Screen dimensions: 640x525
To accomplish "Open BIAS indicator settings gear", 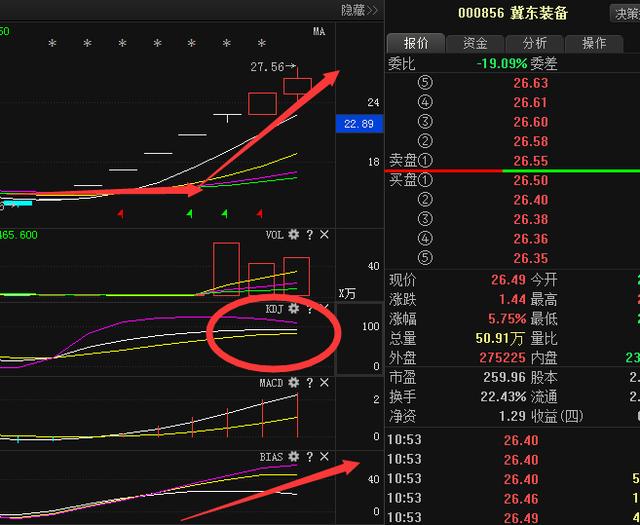I will coord(293,456).
